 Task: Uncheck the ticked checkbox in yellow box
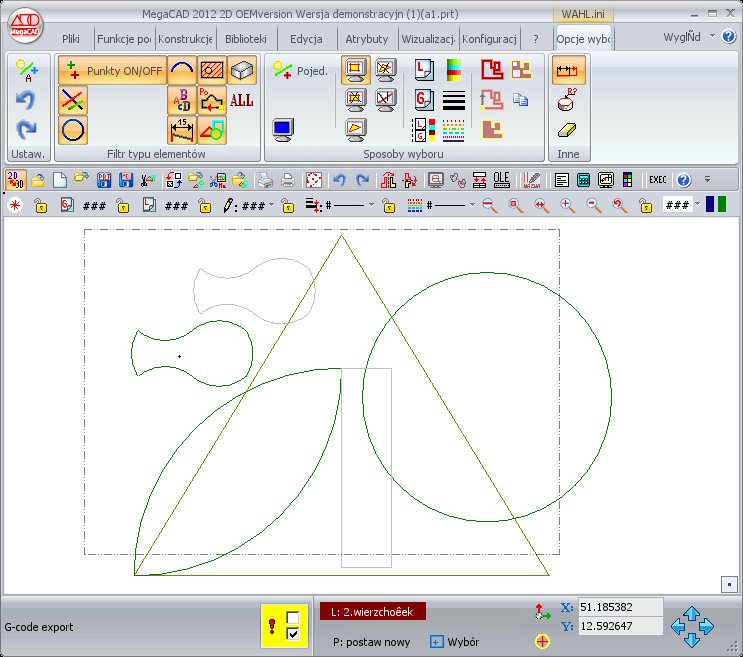point(293,633)
